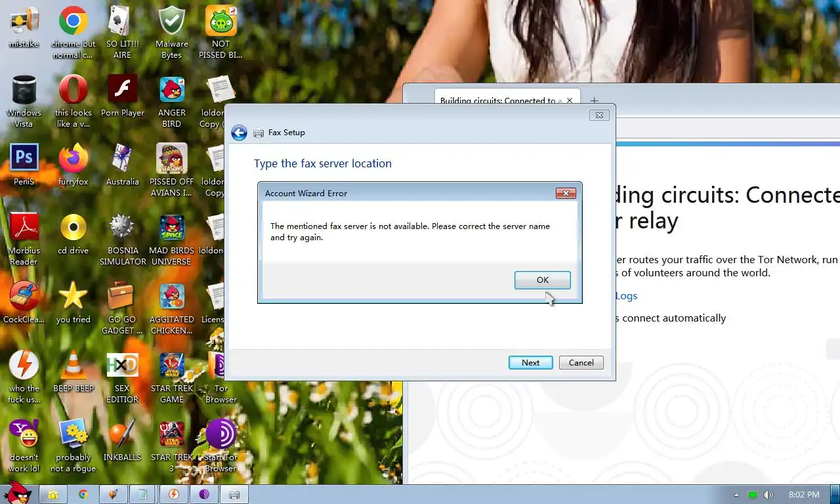Open the 'cd drive' desktop icon
840x504 pixels.
[x=73, y=233]
